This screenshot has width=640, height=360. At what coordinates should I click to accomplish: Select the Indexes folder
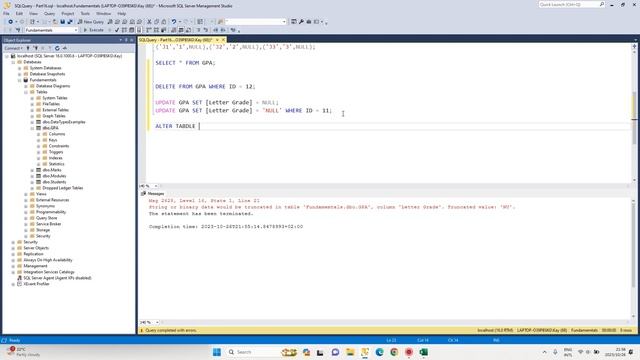(56, 158)
